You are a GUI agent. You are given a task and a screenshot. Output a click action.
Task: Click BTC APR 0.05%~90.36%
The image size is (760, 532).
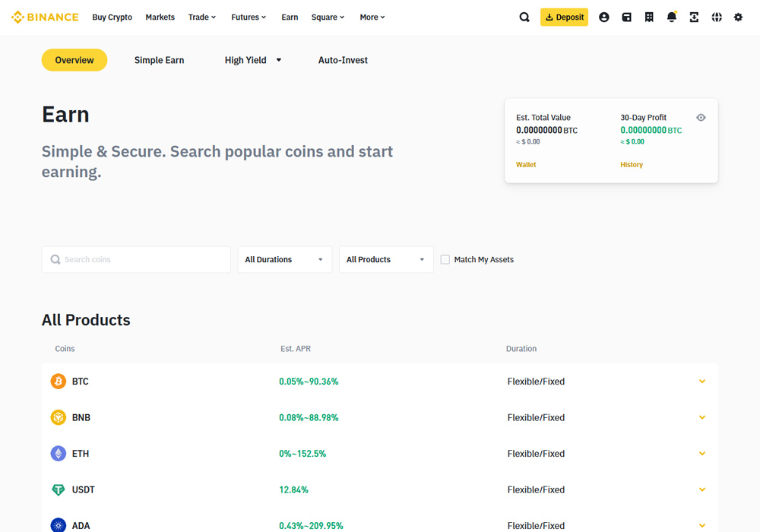coord(309,382)
